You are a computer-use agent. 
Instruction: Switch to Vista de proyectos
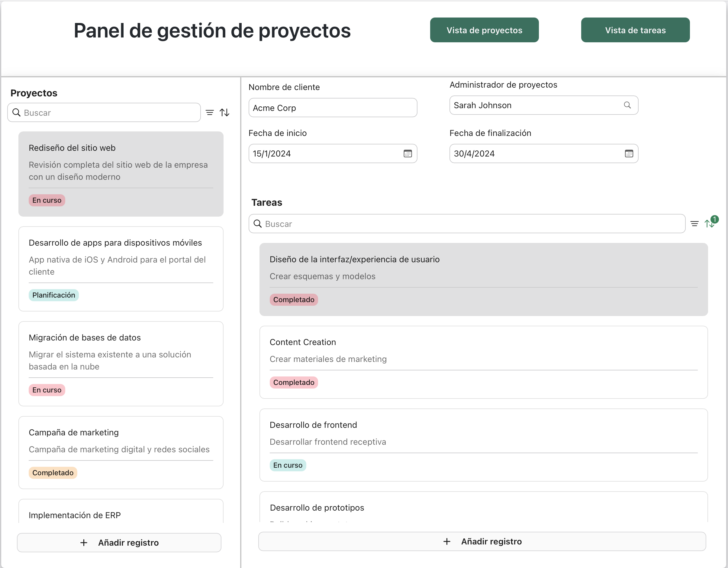point(484,30)
